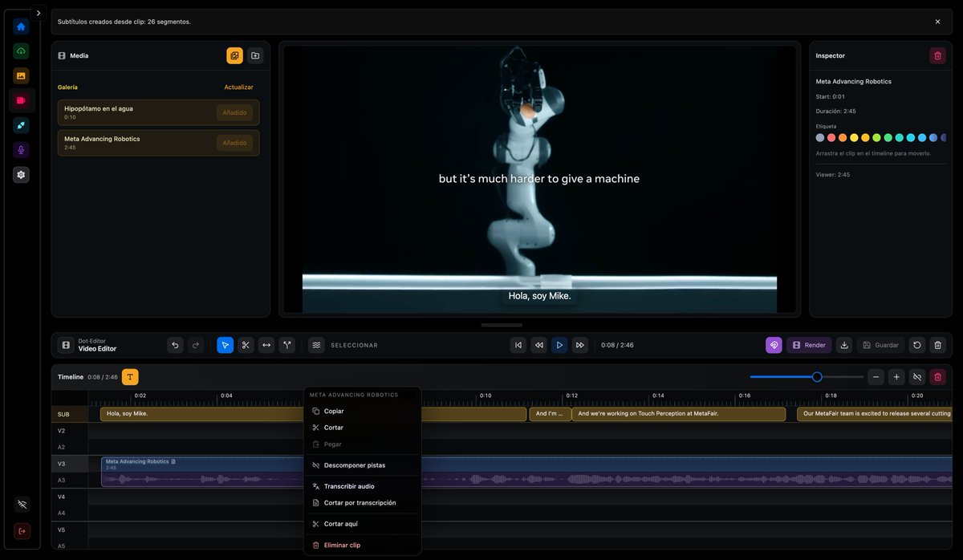The width and height of the screenshot is (963, 560).
Task: Click the Guardar save button
Action: click(x=880, y=345)
